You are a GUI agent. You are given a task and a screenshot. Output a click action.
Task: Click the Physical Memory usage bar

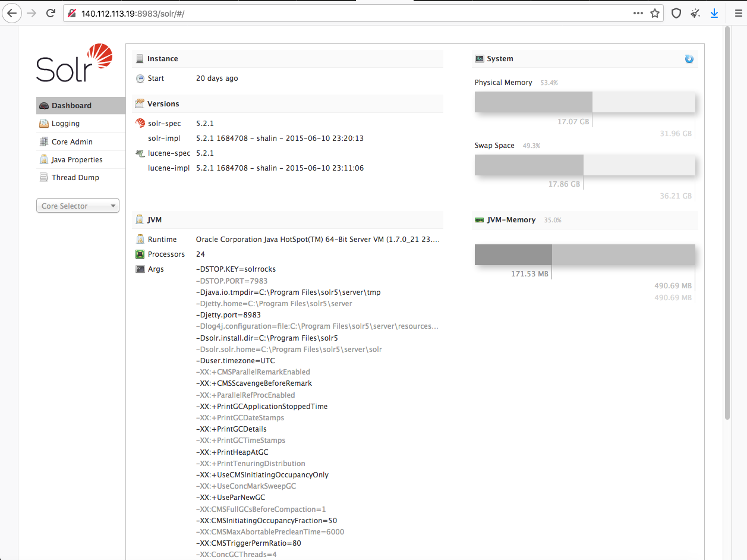click(x=585, y=102)
